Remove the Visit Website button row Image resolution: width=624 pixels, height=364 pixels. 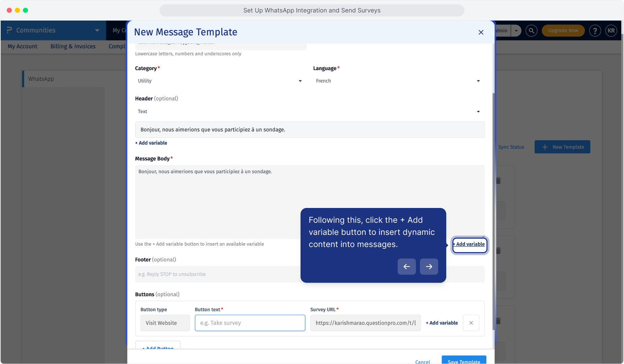(471, 323)
